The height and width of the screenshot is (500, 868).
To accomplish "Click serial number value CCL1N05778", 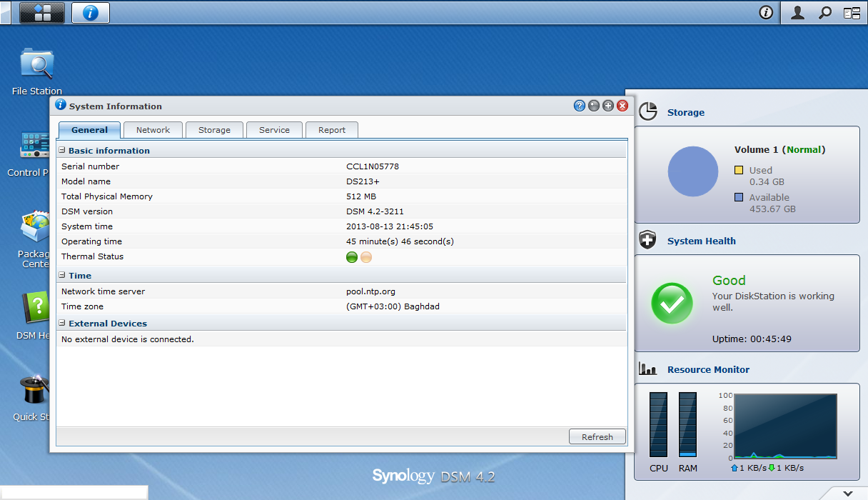I will point(373,166).
